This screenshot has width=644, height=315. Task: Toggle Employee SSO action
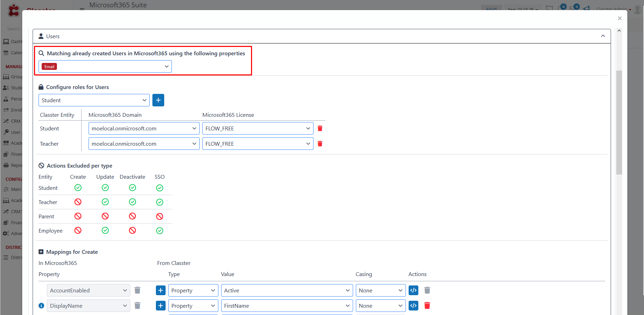click(160, 231)
